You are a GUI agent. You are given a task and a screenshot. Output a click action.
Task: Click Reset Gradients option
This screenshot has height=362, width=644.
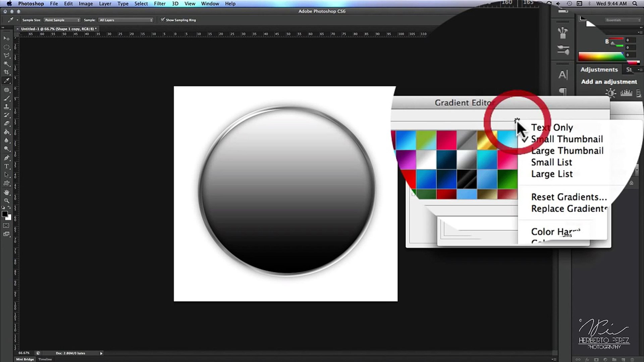(569, 197)
